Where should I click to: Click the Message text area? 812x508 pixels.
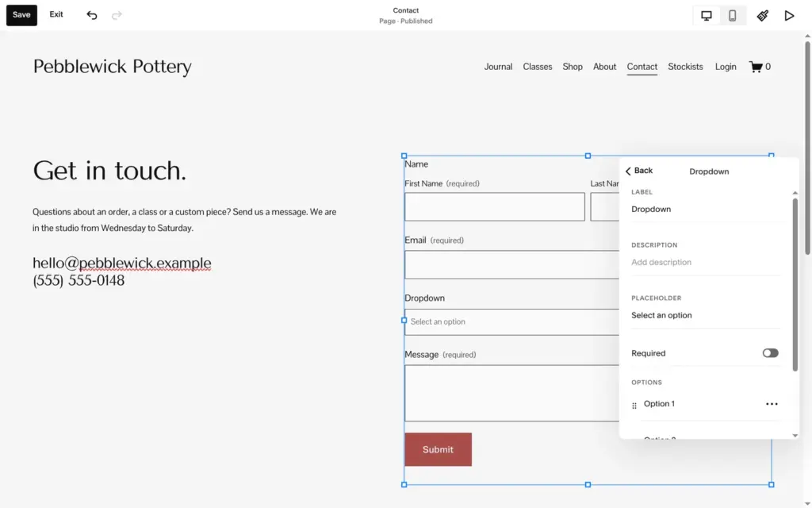pyautogui.click(x=511, y=393)
